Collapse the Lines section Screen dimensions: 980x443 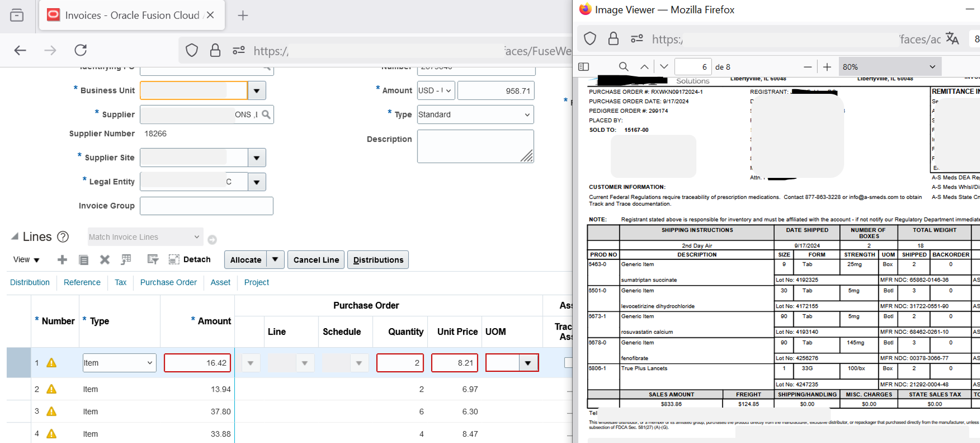coord(15,236)
